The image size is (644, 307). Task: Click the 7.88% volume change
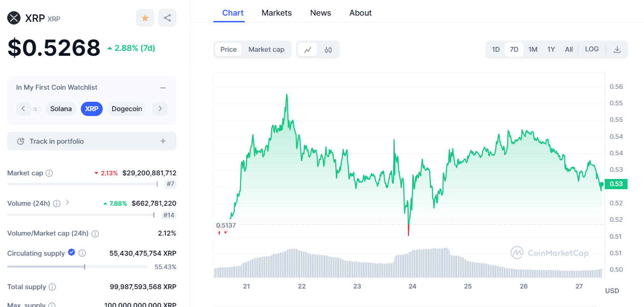[x=115, y=203]
